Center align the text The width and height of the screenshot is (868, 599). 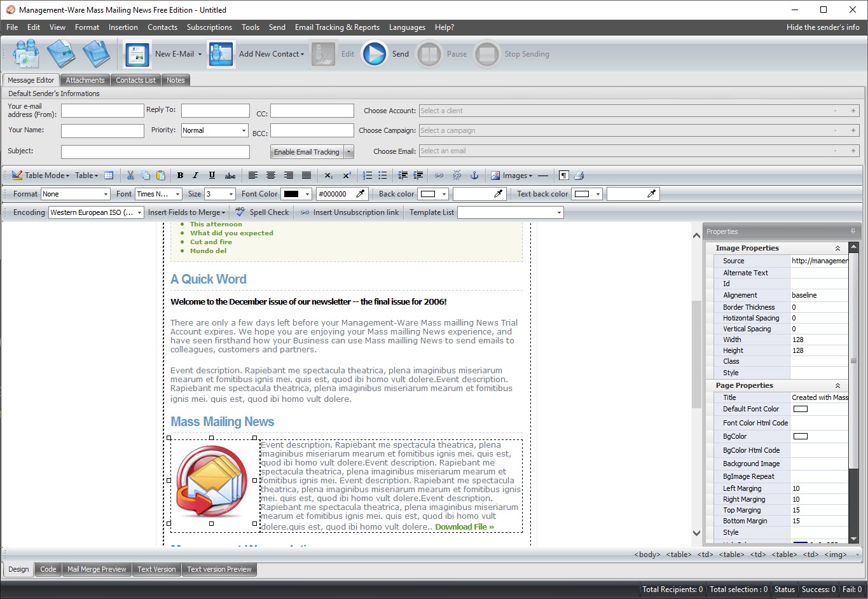[271, 176]
